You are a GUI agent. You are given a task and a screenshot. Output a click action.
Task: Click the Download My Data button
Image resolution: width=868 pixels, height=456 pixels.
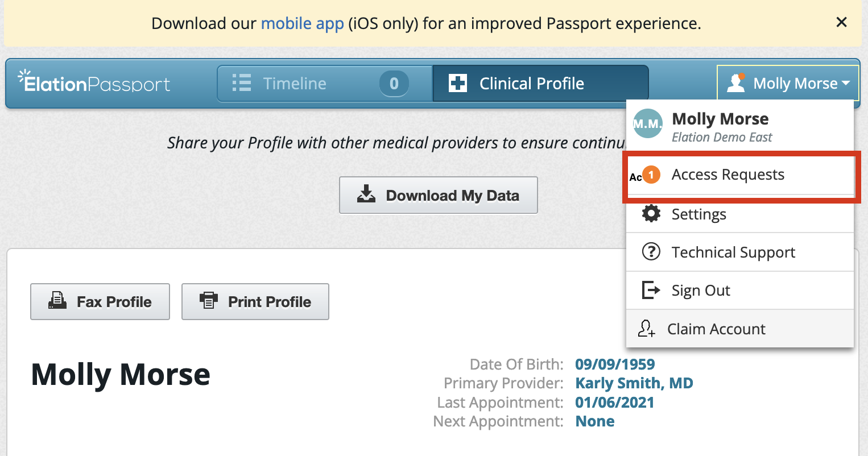438,195
